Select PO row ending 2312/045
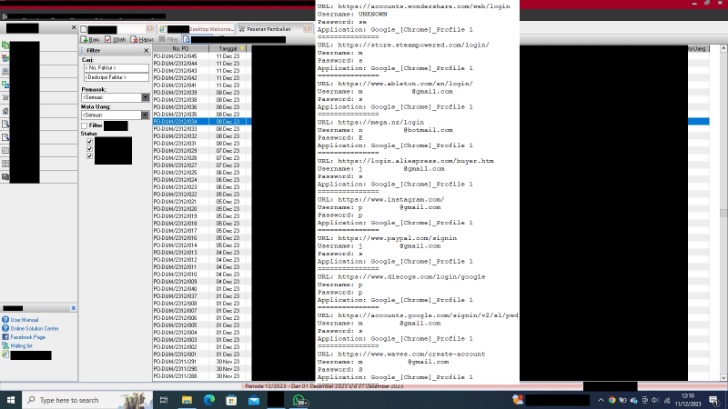Viewport: 728px width, 409px height. pos(202,56)
